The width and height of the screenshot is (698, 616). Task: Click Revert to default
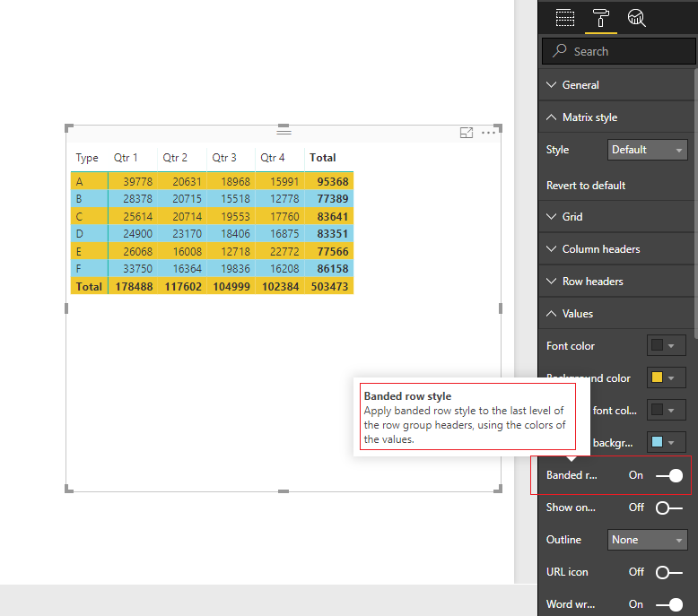click(586, 186)
